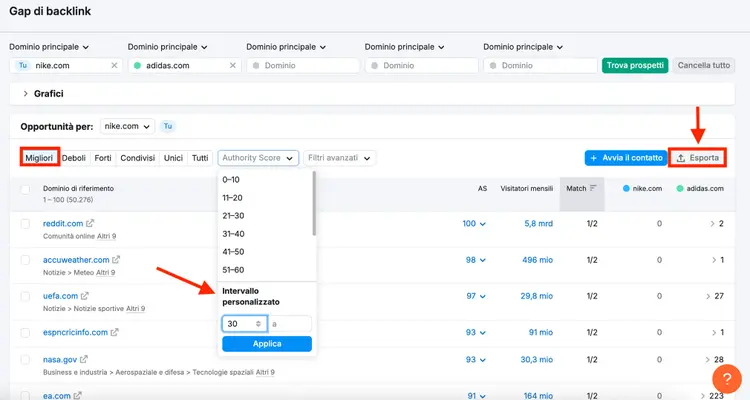Open external link icon next to accuweather.com
Viewport: 750px width, 400px height.
click(116, 259)
